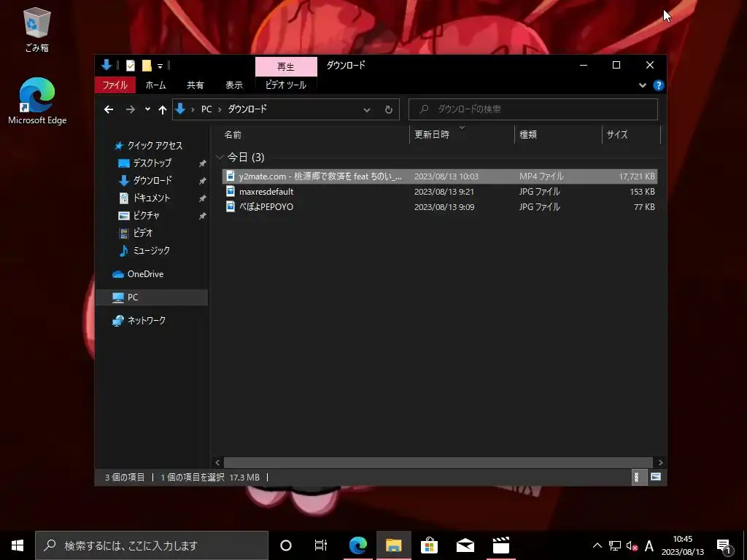Refresh the ダウンロード folder view
This screenshot has width=747, height=560.
[x=389, y=109]
